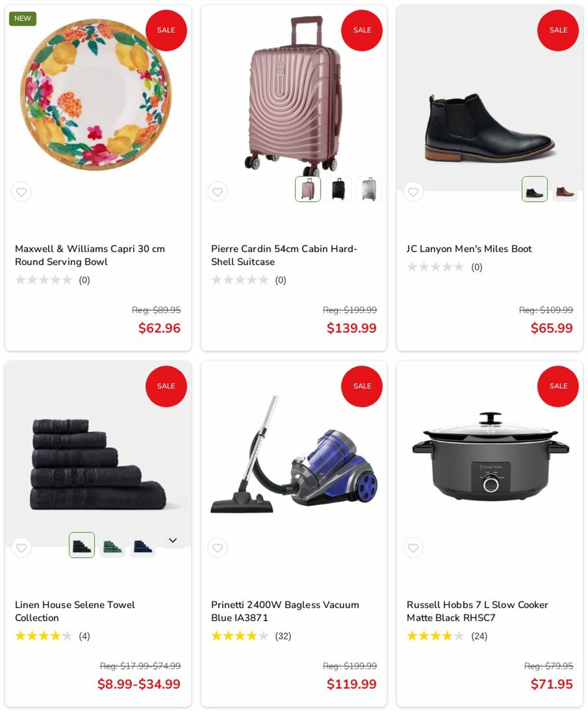Save Linen House towels to wishlist

(21, 548)
